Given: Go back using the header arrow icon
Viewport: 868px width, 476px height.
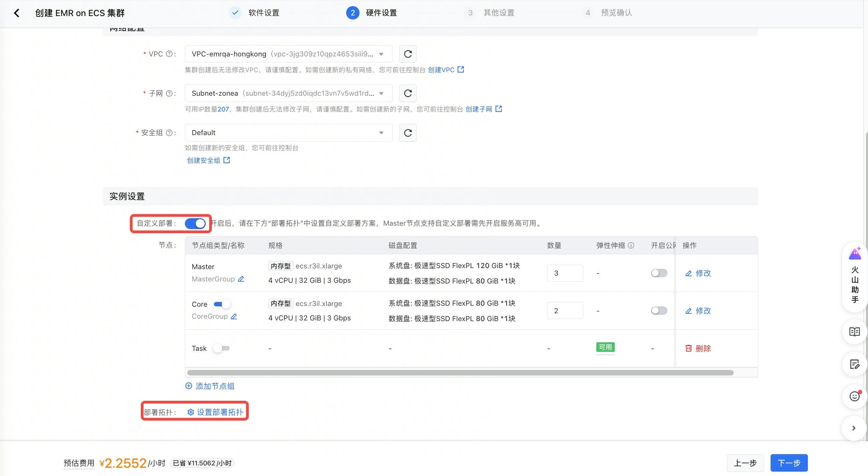Looking at the screenshot, I should click(16, 13).
